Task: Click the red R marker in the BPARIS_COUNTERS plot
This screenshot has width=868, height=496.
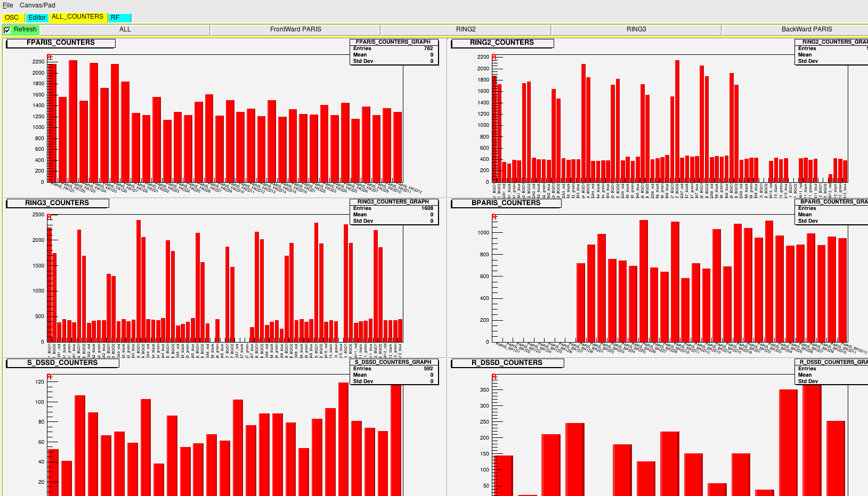Action: 494,217
